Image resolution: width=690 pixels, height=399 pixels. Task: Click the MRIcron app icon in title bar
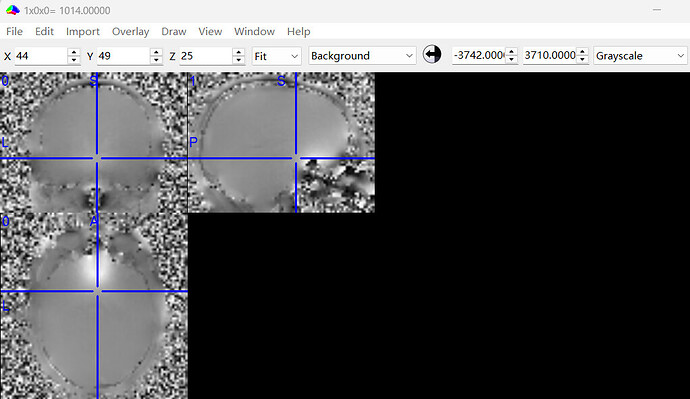click(13, 10)
